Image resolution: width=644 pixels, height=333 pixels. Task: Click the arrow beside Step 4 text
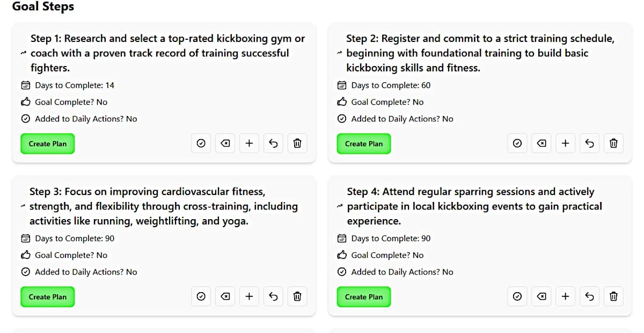click(339, 207)
